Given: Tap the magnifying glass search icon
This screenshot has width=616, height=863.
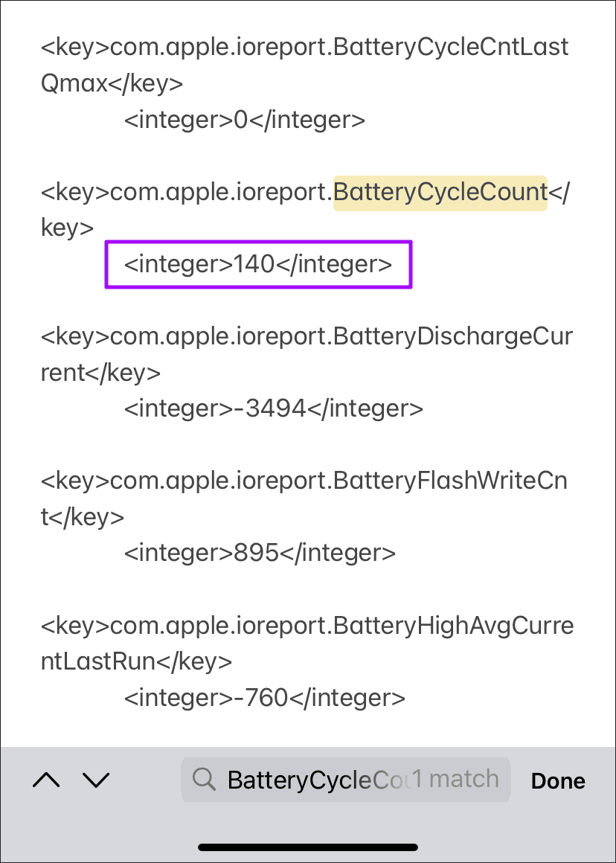Looking at the screenshot, I should (x=203, y=779).
